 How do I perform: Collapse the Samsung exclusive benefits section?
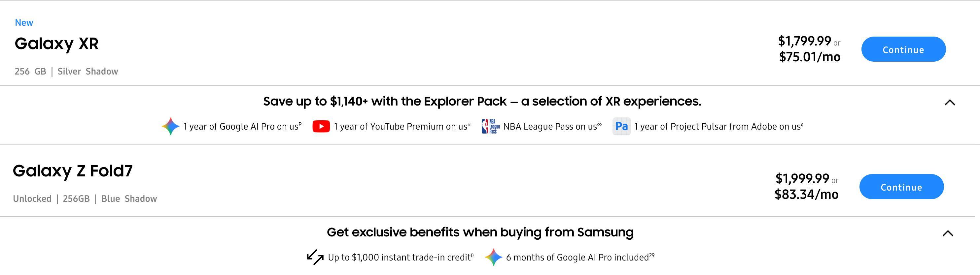[948, 233]
